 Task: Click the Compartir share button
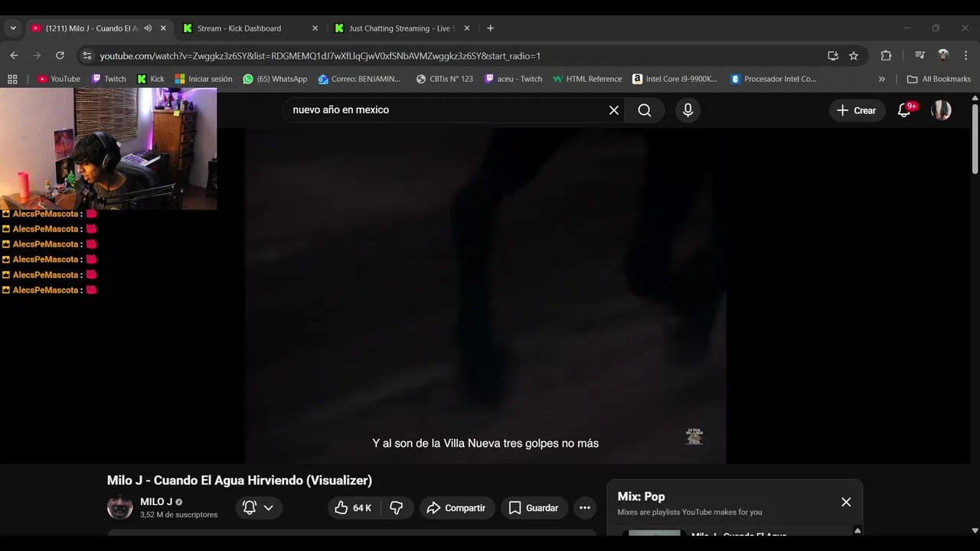tap(456, 507)
